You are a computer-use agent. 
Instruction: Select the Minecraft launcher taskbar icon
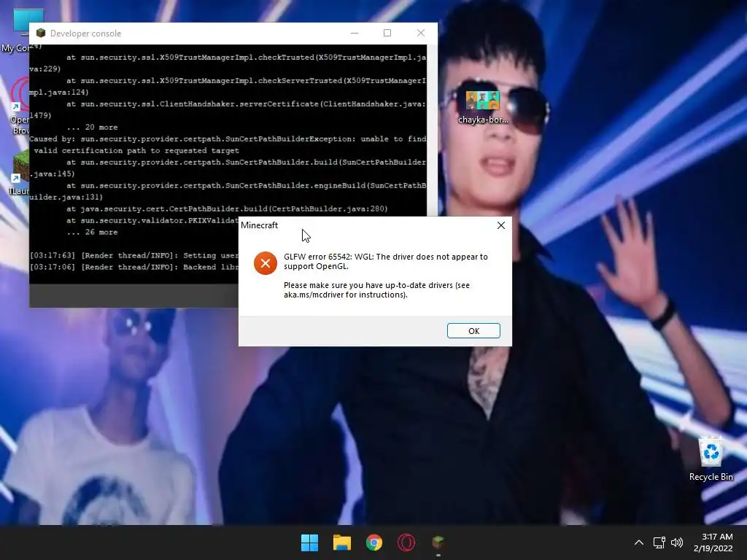(x=438, y=542)
